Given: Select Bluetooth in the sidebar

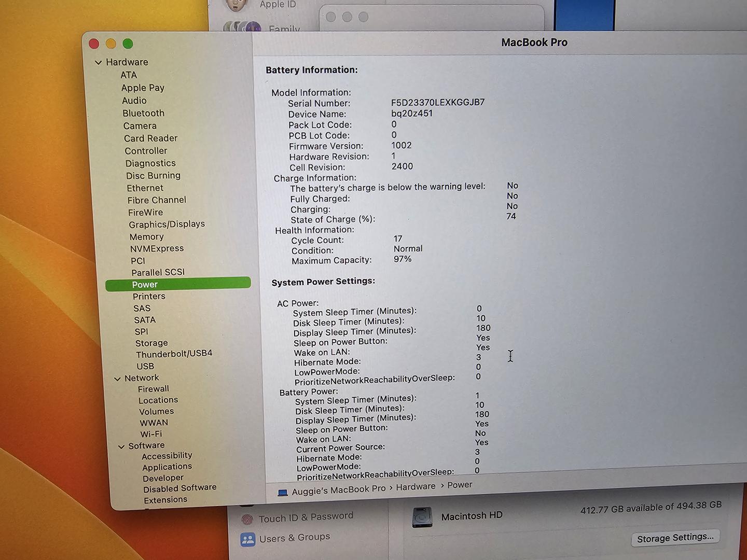Looking at the screenshot, I should pyautogui.click(x=144, y=113).
